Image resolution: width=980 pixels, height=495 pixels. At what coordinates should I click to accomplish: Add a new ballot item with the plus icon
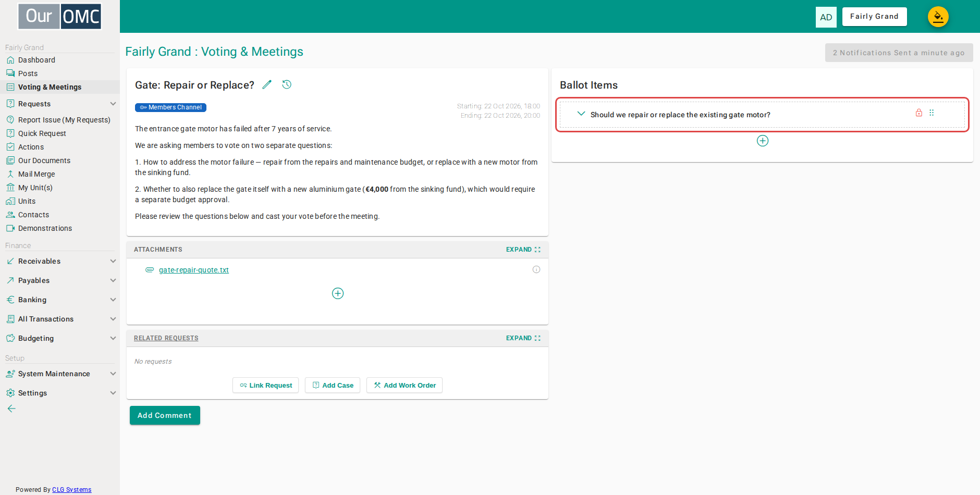[x=763, y=141]
